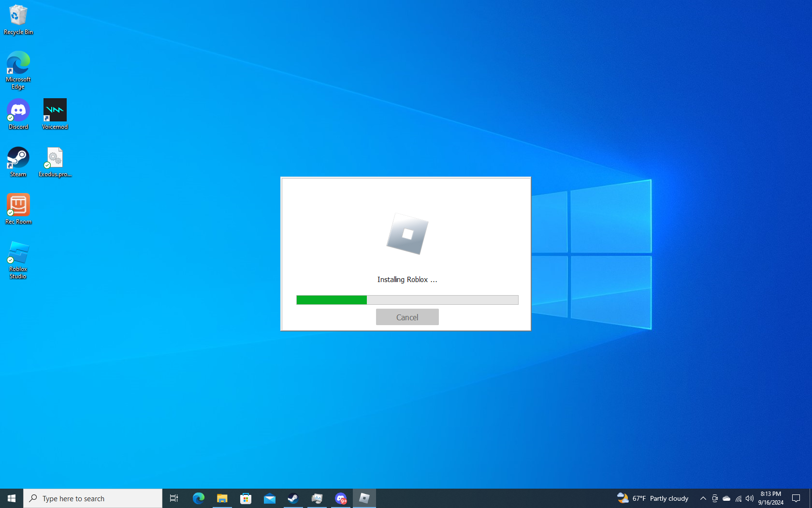Click the Meet Now tray icon

click(715, 498)
